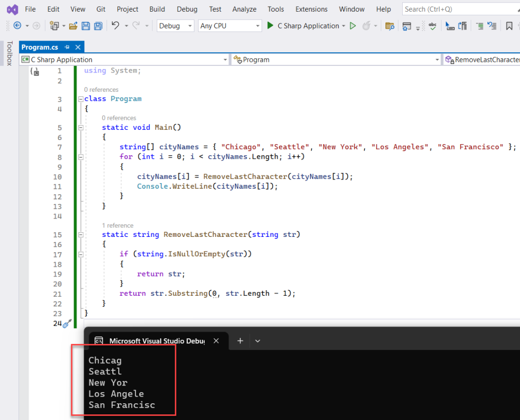Open a new terminal tab with the plus button
The image size is (520, 420).
point(240,341)
